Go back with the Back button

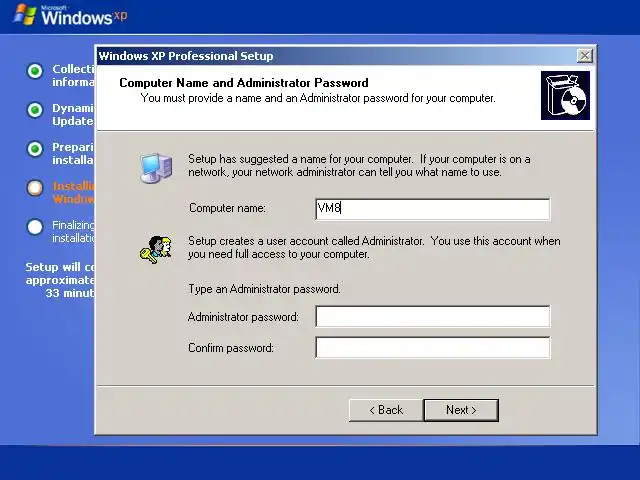tap(386, 410)
